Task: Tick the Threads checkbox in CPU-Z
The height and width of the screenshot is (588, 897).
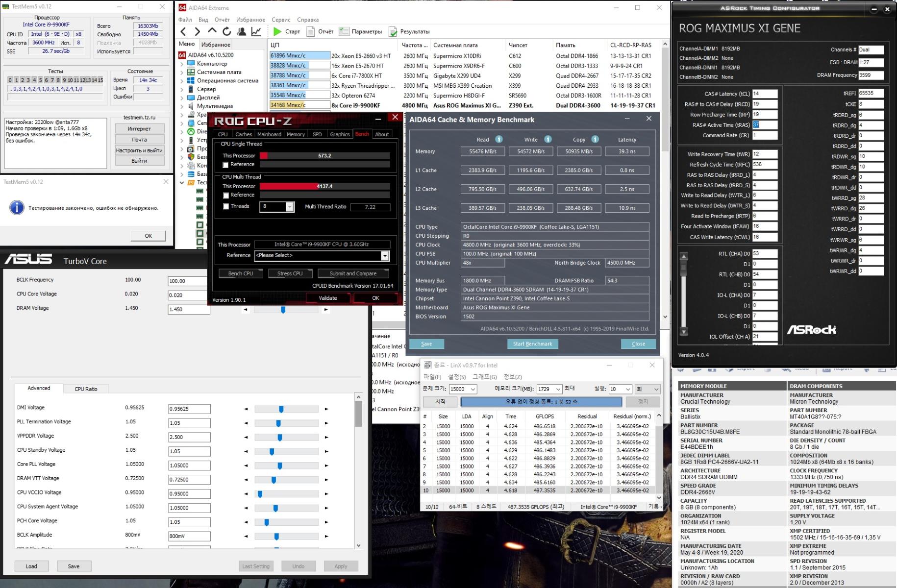Action: pos(225,206)
